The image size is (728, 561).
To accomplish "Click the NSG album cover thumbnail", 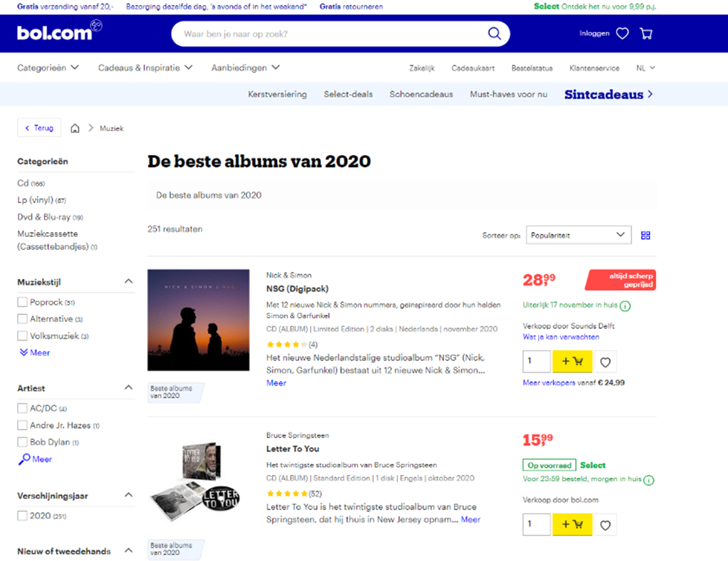I will 198,320.
